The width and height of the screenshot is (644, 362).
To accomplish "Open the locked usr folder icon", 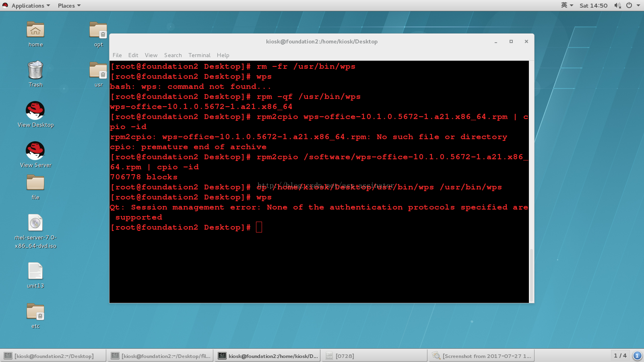I will [98, 70].
